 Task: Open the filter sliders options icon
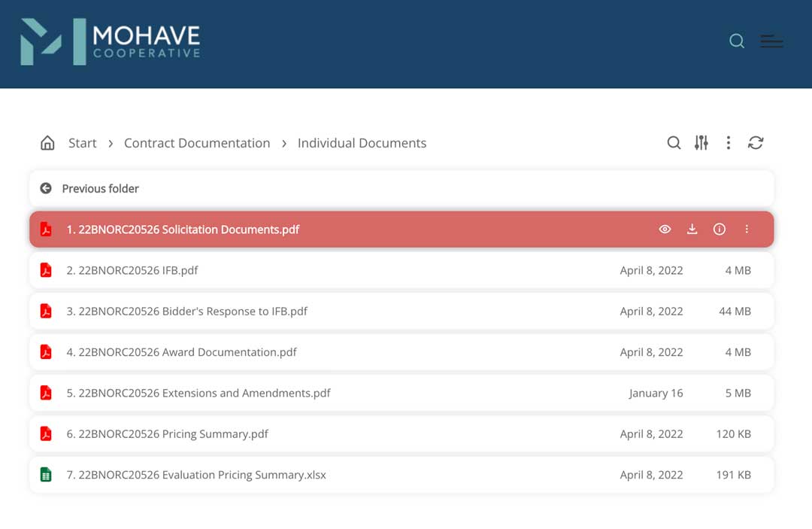point(701,142)
